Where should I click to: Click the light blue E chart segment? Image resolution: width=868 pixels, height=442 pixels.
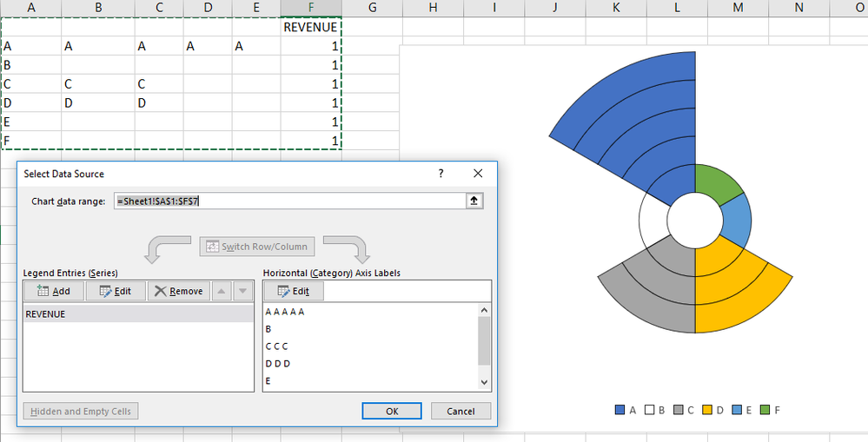736,221
